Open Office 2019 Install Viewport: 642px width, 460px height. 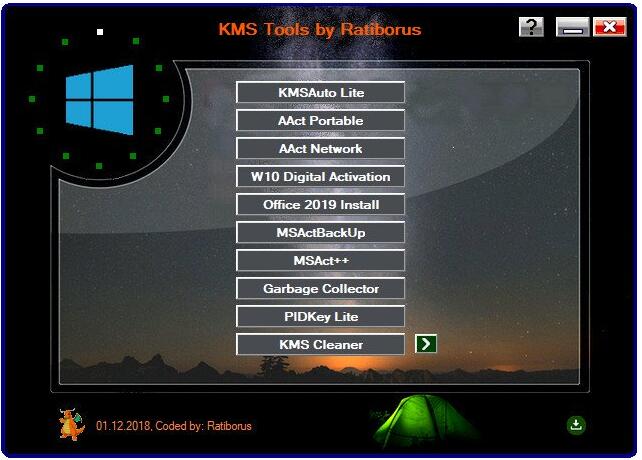pyautogui.click(x=321, y=204)
